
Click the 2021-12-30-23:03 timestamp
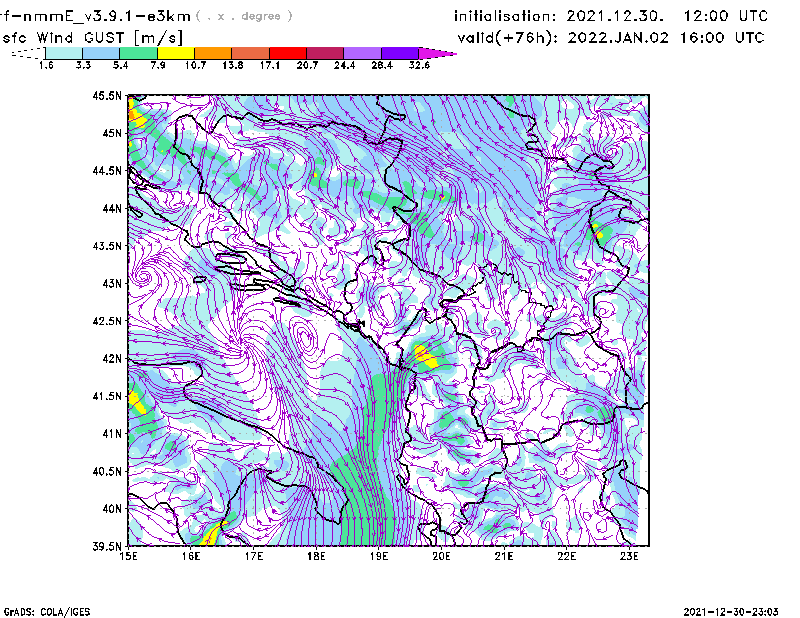click(x=738, y=610)
